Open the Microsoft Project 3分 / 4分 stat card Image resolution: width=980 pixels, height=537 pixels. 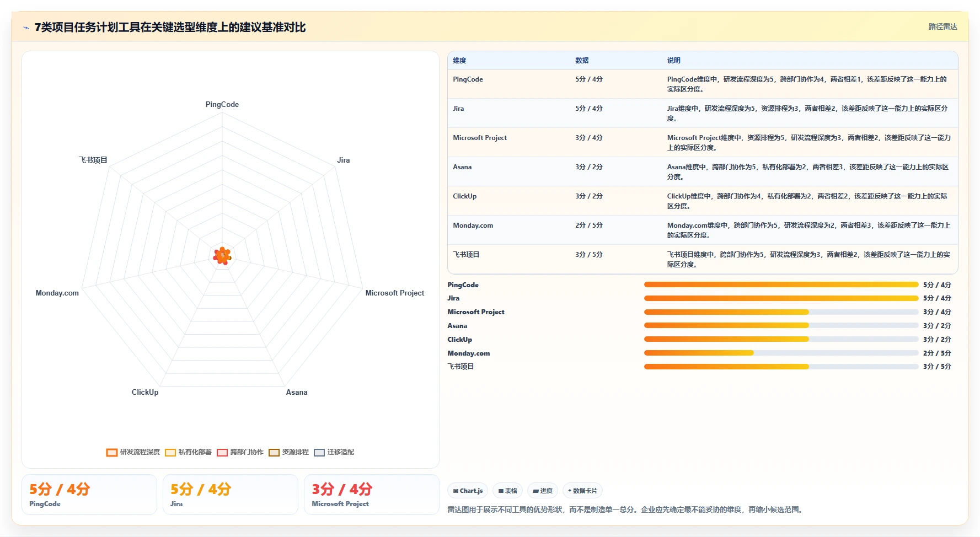pyautogui.click(x=372, y=495)
